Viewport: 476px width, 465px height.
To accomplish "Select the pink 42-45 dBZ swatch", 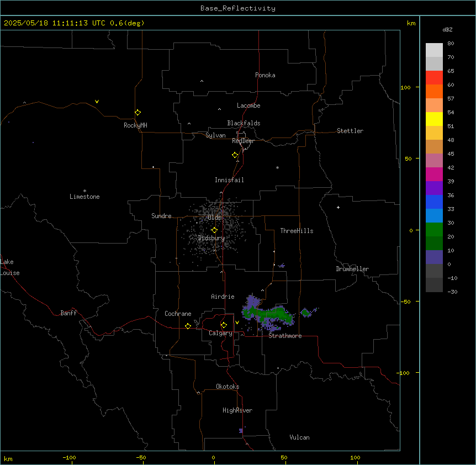I will (x=434, y=161).
